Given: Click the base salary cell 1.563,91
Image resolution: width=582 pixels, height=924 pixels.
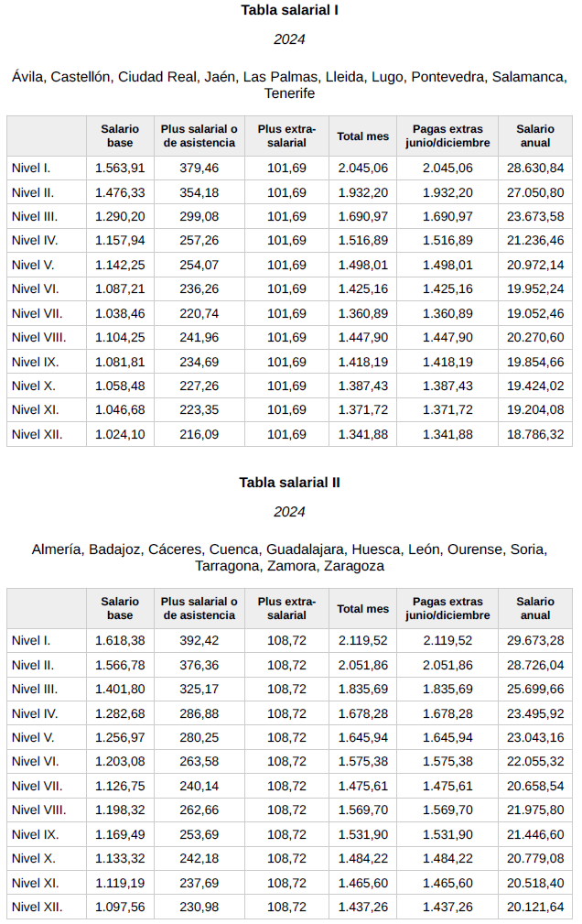Looking at the screenshot, I should [x=120, y=168].
